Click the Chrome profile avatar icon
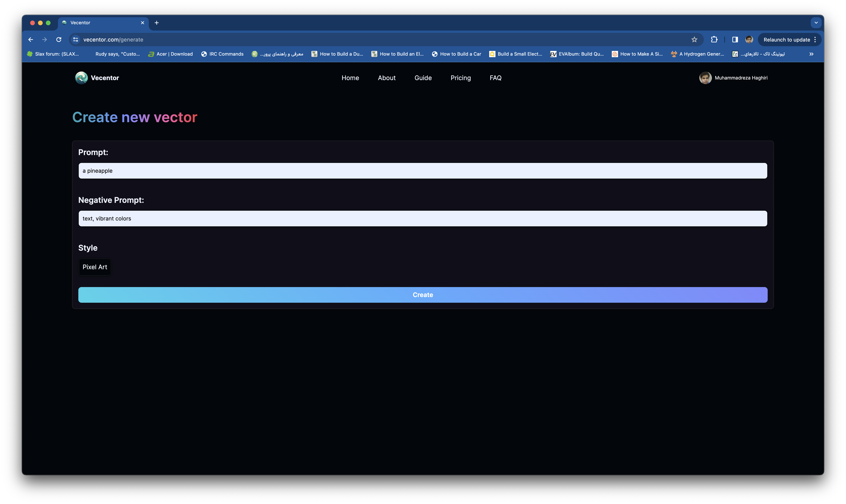Screen dimensions: 846x504 click(749, 40)
